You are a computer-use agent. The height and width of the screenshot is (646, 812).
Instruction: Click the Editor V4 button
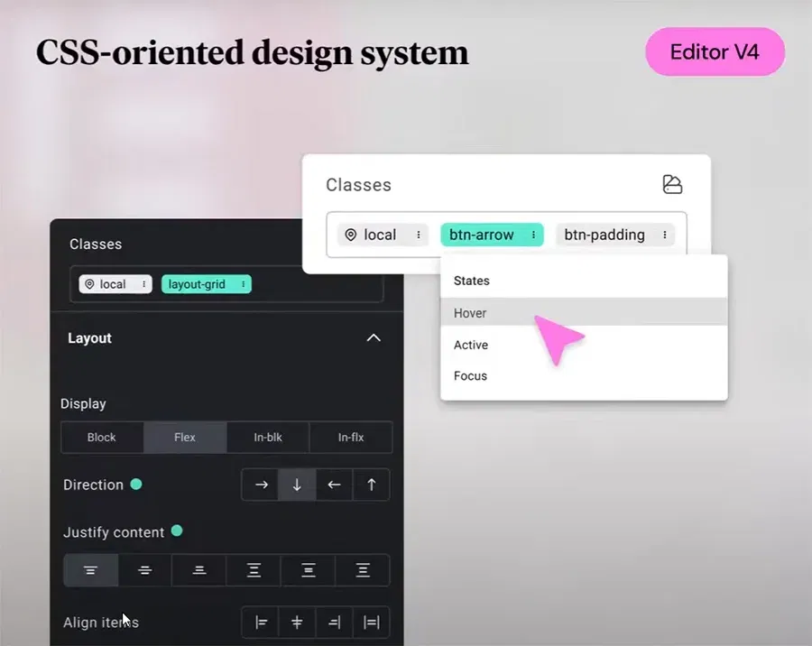[x=715, y=51]
